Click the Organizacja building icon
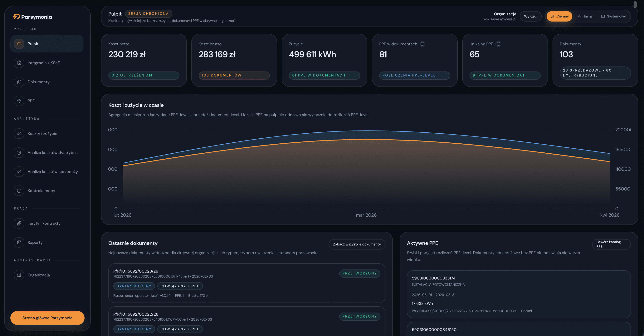 coord(19,275)
